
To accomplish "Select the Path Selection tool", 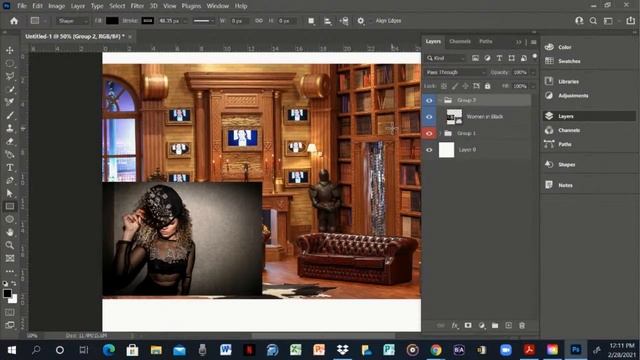I will 10,193.
